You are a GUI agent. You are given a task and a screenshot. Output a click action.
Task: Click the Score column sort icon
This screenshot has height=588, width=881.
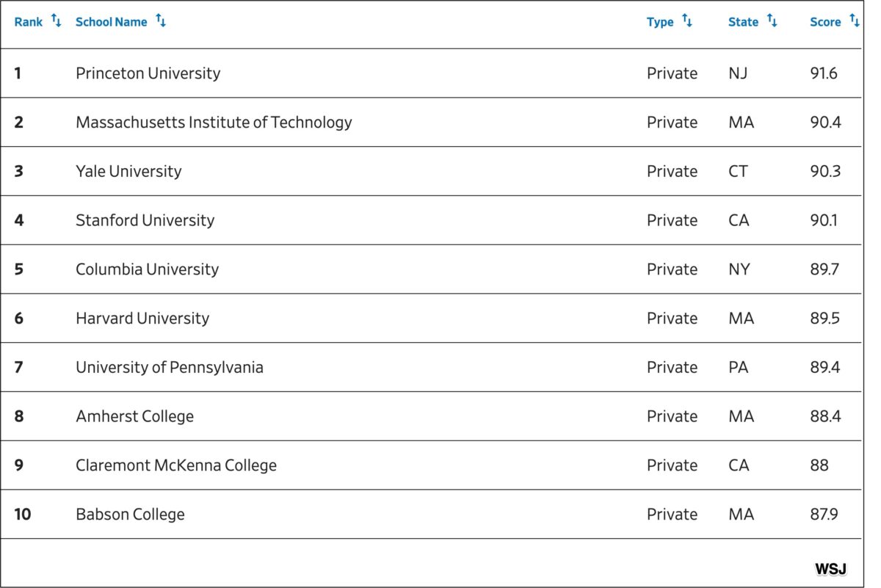coord(855,21)
